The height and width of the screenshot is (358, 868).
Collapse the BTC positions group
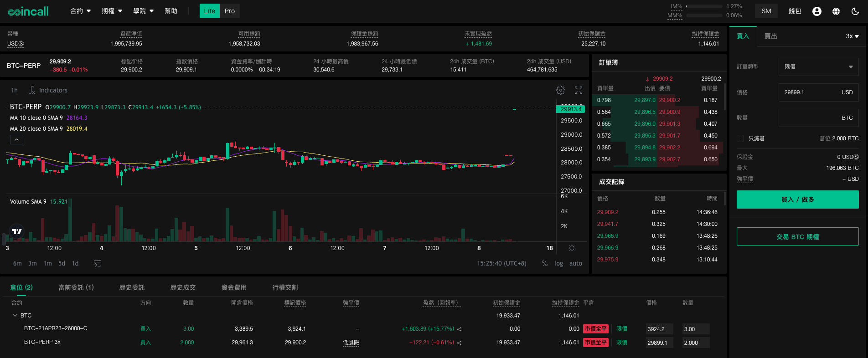[15, 315]
